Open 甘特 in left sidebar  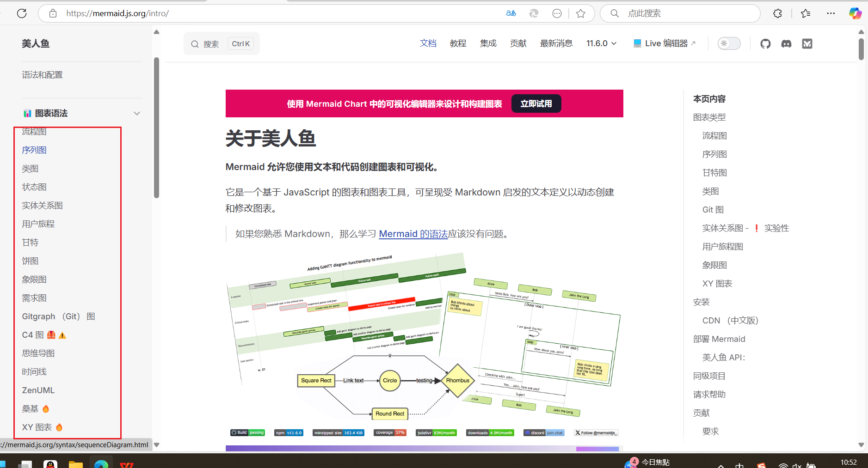pyautogui.click(x=30, y=243)
